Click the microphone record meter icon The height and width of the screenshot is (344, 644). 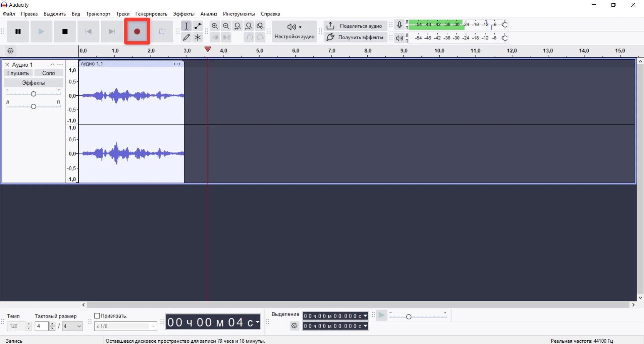[x=399, y=25]
